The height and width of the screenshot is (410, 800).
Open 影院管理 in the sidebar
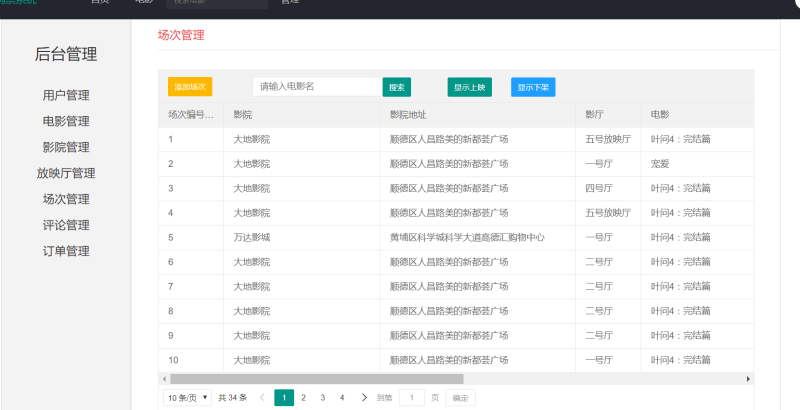click(x=66, y=147)
